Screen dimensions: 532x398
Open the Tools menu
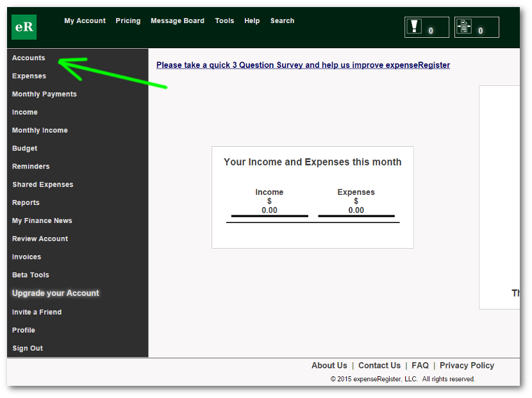[224, 21]
